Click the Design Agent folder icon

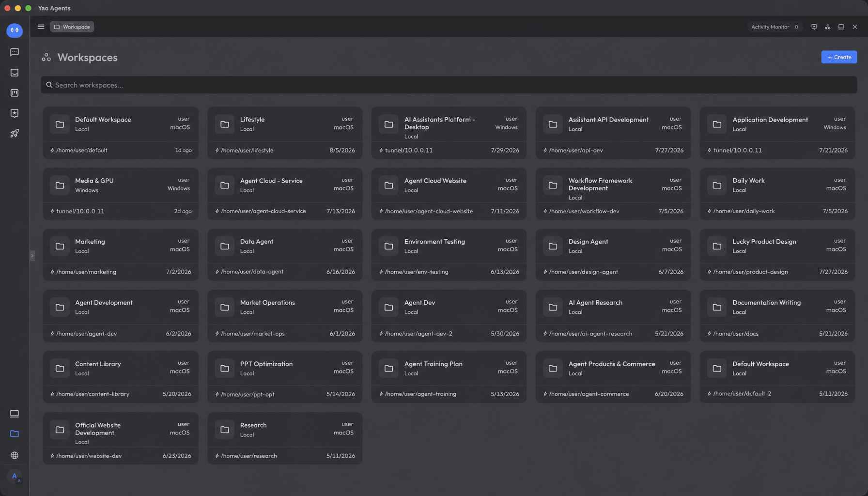pyautogui.click(x=553, y=247)
